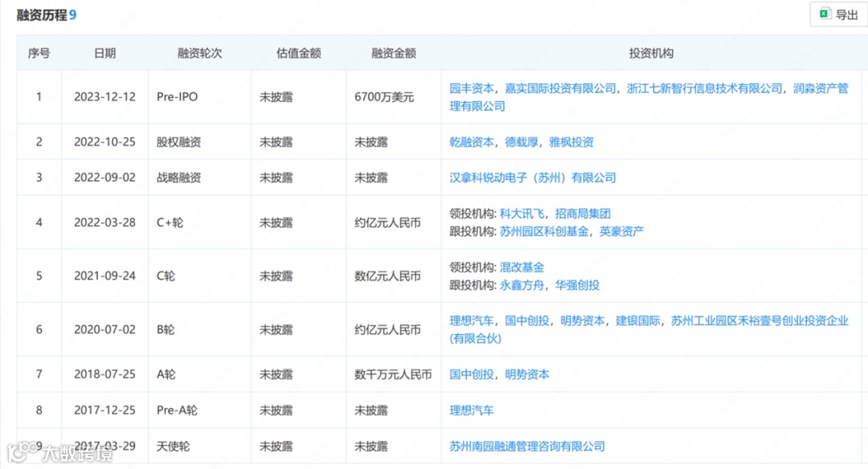Screen dimensions: 868x469
Task: Select date cell 2022-09-02
Action: pyautogui.click(x=104, y=177)
